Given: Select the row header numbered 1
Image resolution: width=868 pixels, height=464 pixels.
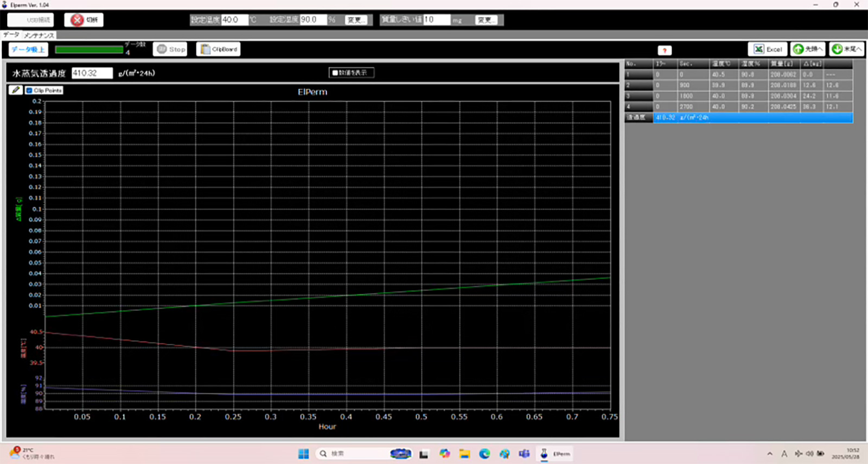Looking at the screenshot, I should click(x=639, y=74).
